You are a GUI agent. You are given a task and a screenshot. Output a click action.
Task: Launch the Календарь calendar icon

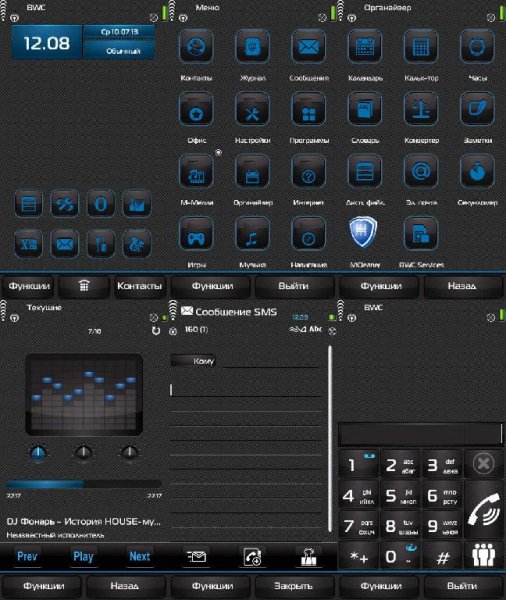tap(365, 47)
